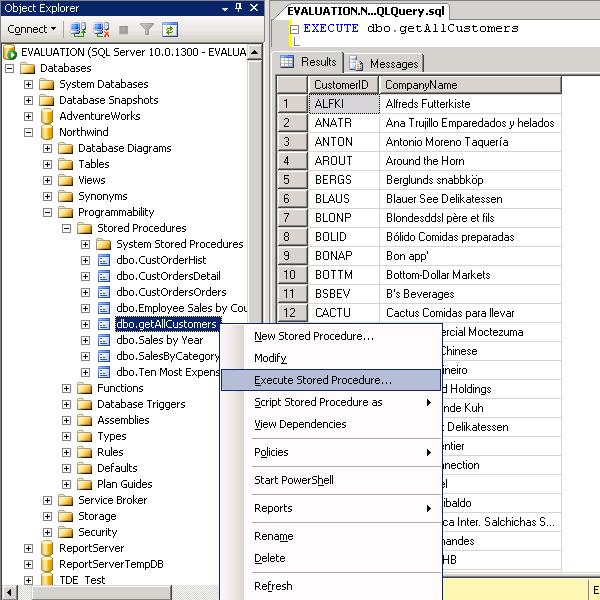Click the CustomerID column header

(x=343, y=85)
